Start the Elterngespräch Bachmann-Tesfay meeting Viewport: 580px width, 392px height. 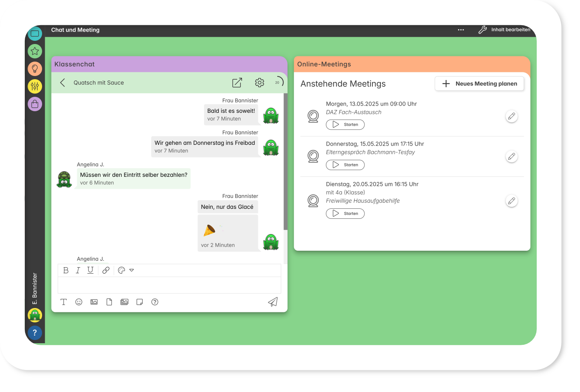[345, 165]
